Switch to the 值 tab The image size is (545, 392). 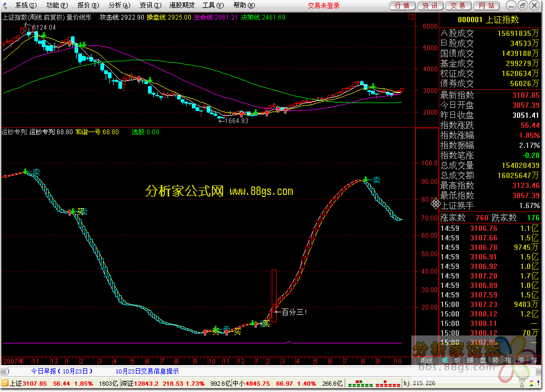tap(521, 360)
